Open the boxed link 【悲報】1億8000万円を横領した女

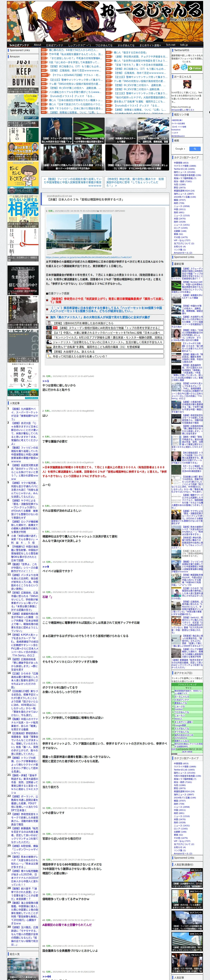pos(105,323)
